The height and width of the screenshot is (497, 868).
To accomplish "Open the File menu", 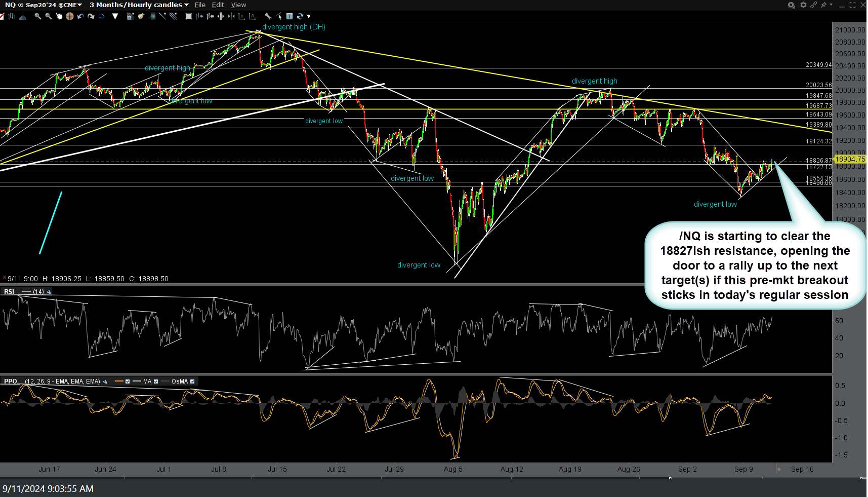I will pyautogui.click(x=200, y=5).
